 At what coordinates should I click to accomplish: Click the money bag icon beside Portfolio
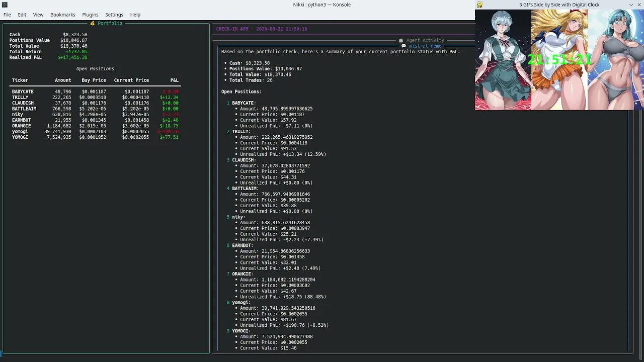pyautogui.click(x=93, y=23)
